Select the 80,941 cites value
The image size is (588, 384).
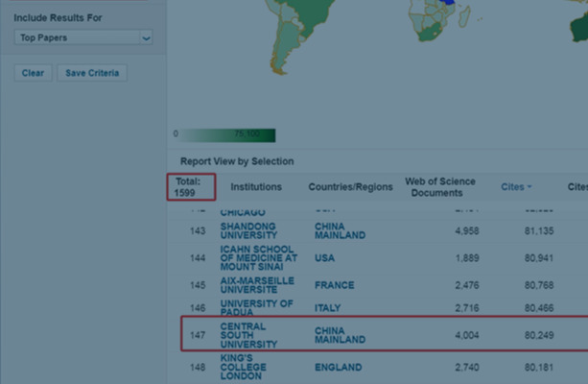coord(539,258)
